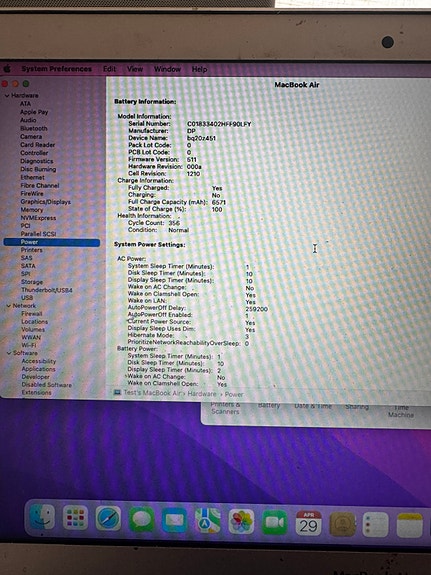Select WWAN under Network
The height and width of the screenshot is (575, 431).
(31, 337)
